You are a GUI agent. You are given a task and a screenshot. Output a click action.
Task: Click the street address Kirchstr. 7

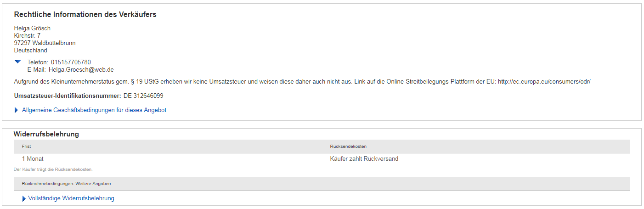pyautogui.click(x=27, y=36)
